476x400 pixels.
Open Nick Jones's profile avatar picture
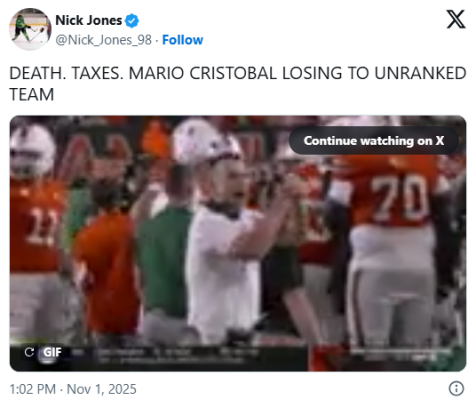[30, 30]
